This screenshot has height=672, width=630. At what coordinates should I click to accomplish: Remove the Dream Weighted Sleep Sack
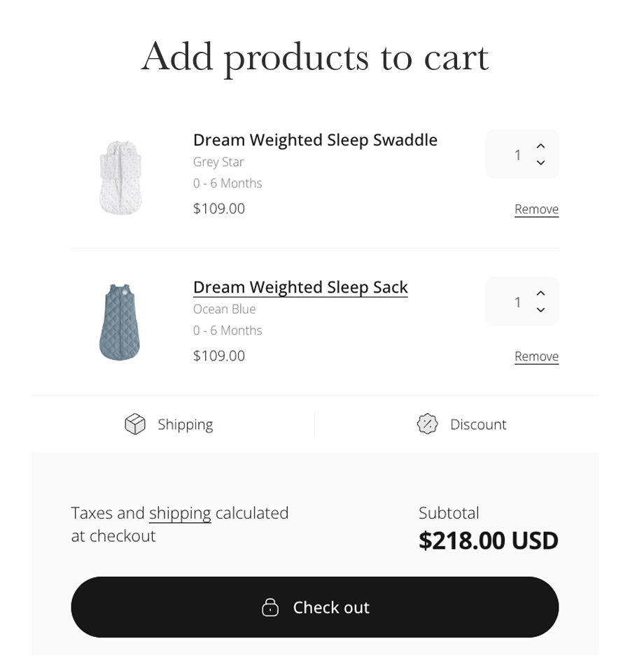pyautogui.click(x=536, y=356)
